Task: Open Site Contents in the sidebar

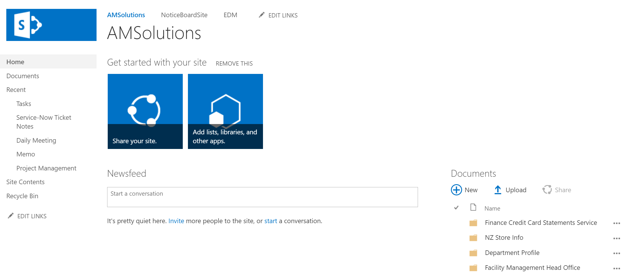Action: [25, 182]
